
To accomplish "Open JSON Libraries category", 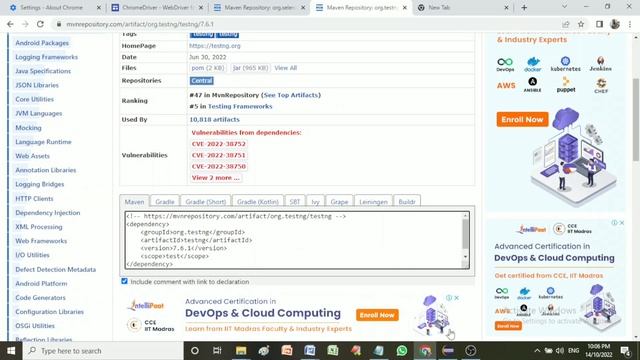I will (x=37, y=85).
